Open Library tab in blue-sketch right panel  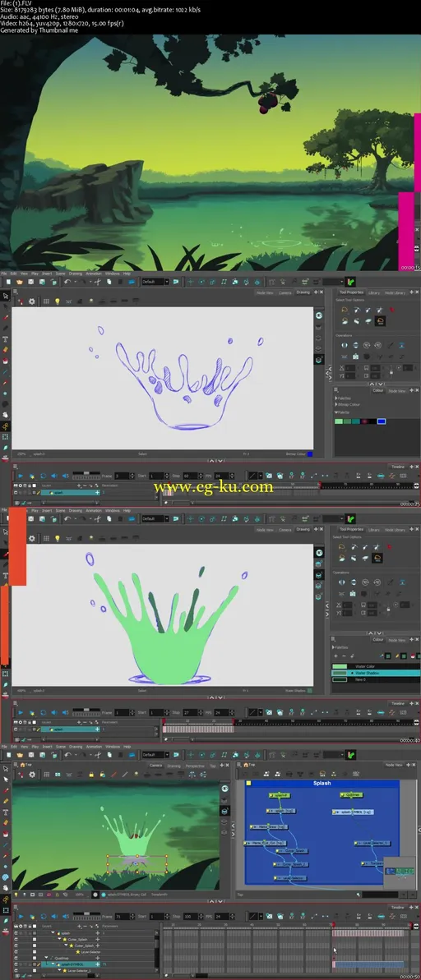pyautogui.click(x=373, y=292)
